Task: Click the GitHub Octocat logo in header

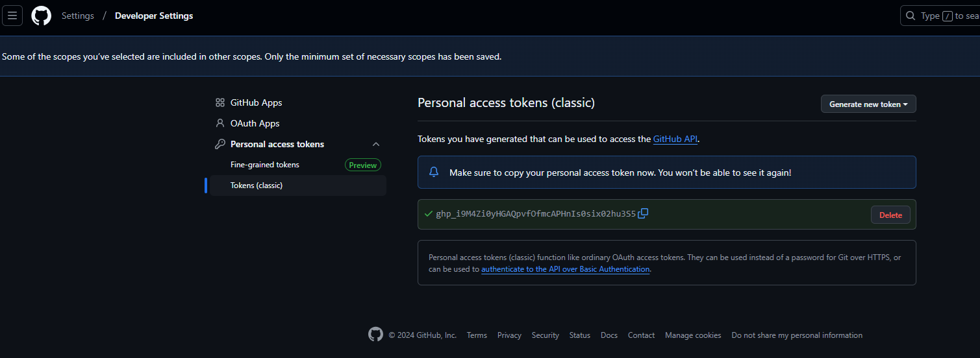Action: (41, 16)
